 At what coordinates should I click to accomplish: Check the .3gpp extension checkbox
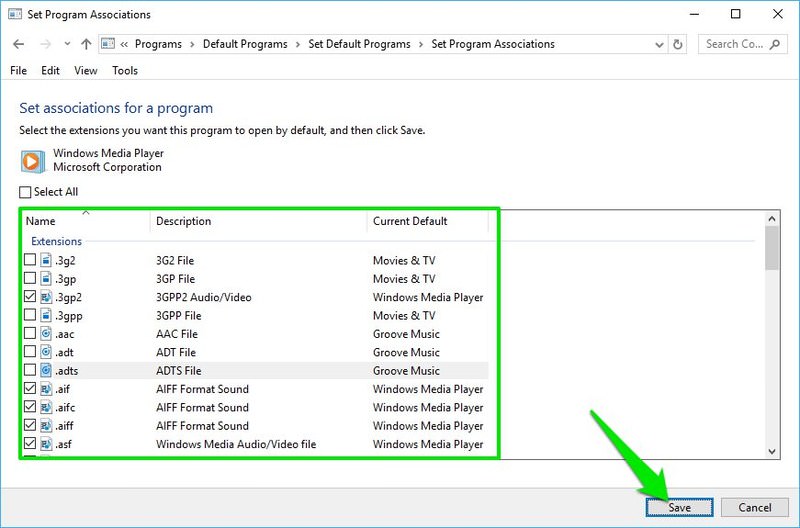point(30,315)
